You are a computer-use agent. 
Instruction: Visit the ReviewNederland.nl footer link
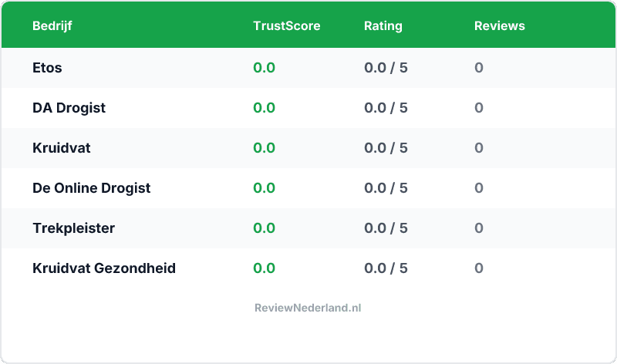point(308,308)
